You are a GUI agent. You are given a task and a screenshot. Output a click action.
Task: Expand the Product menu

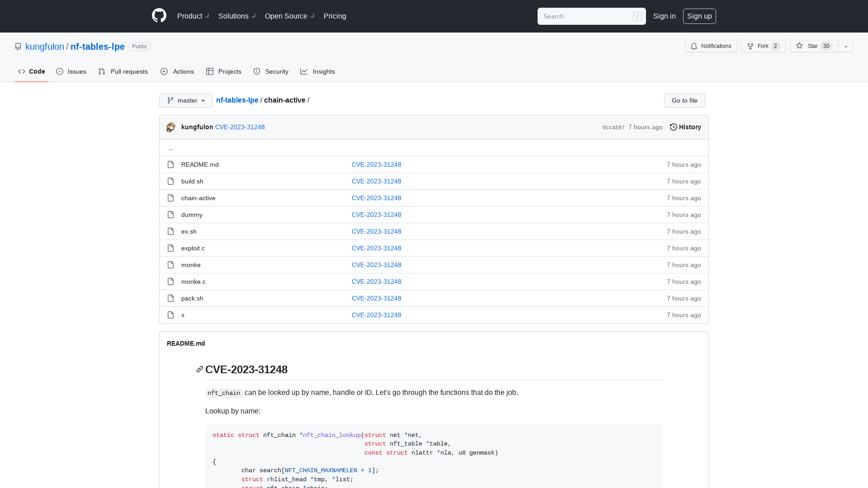pos(193,16)
